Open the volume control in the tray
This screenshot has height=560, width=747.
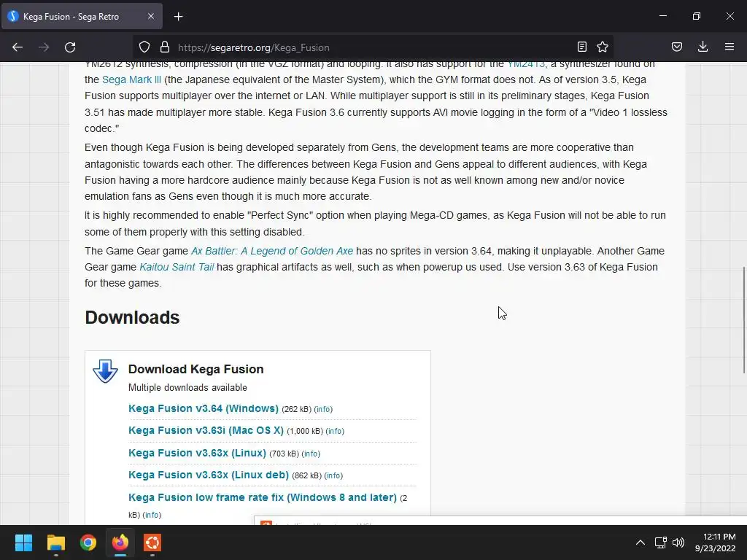pyautogui.click(x=678, y=542)
